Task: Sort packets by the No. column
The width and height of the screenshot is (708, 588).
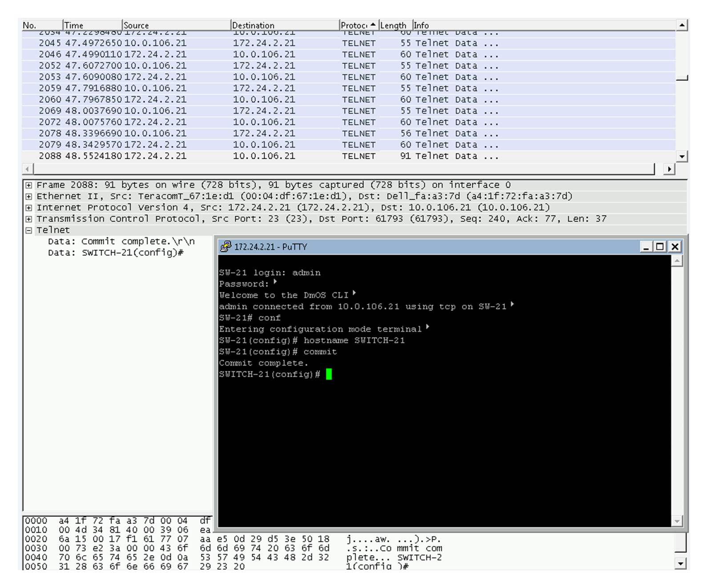Action: pyautogui.click(x=42, y=25)
